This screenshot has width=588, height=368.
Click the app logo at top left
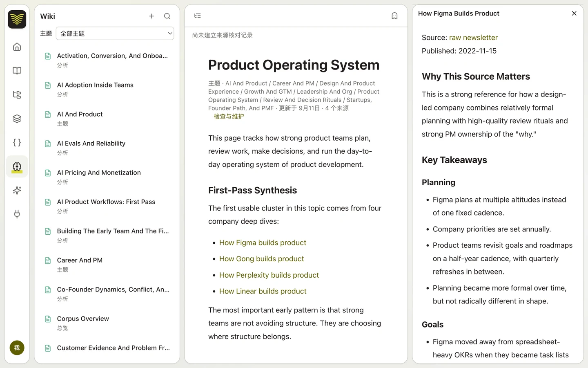[x=17, y=19]
